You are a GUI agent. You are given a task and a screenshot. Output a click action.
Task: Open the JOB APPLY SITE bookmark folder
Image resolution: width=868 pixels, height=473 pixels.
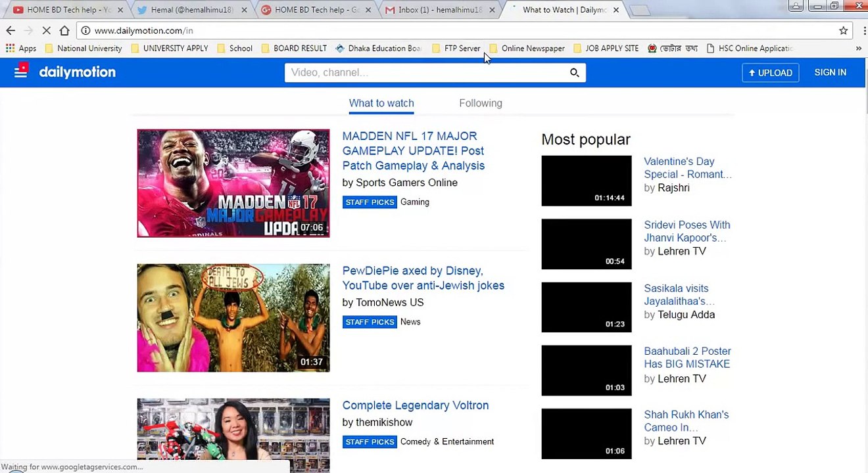click(606, 48)
